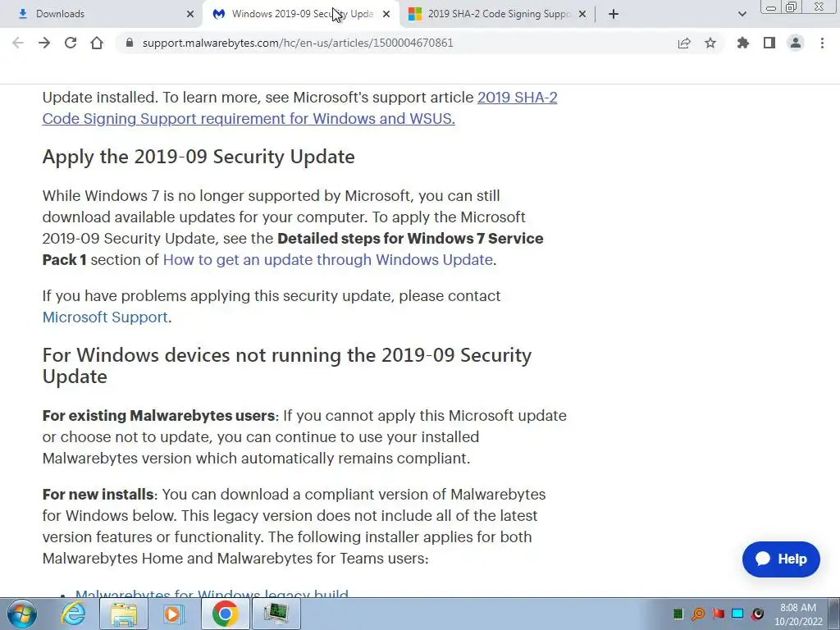The height and width of the screenshot is (630, 840).
Task: Select the Chrome taskbar icon
Action: point(225,614)
